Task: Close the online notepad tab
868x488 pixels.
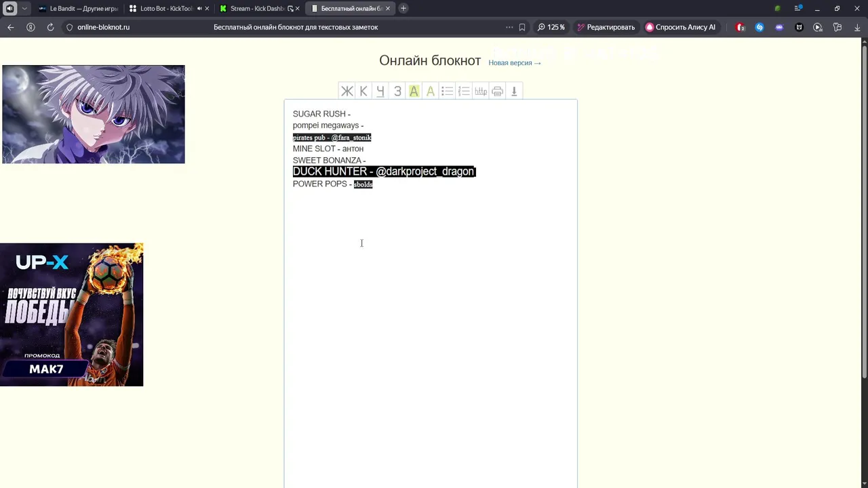Action: pos(388,9)
